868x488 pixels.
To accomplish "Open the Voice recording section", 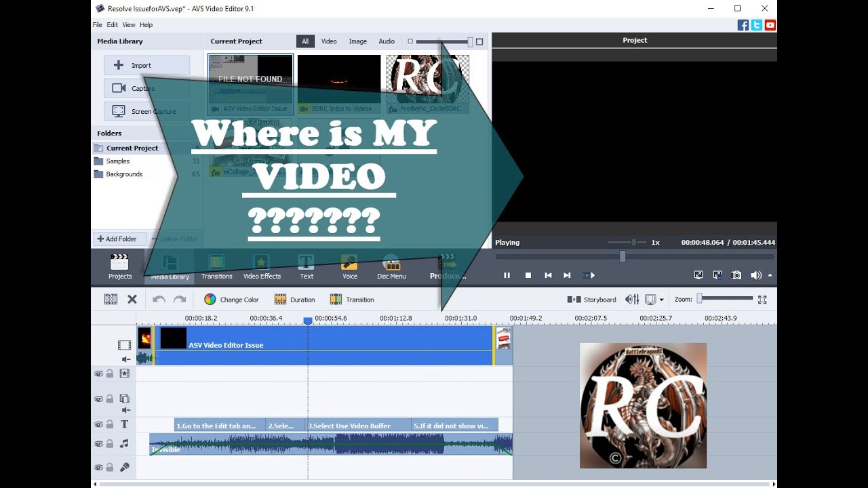I will pos(350,266).
